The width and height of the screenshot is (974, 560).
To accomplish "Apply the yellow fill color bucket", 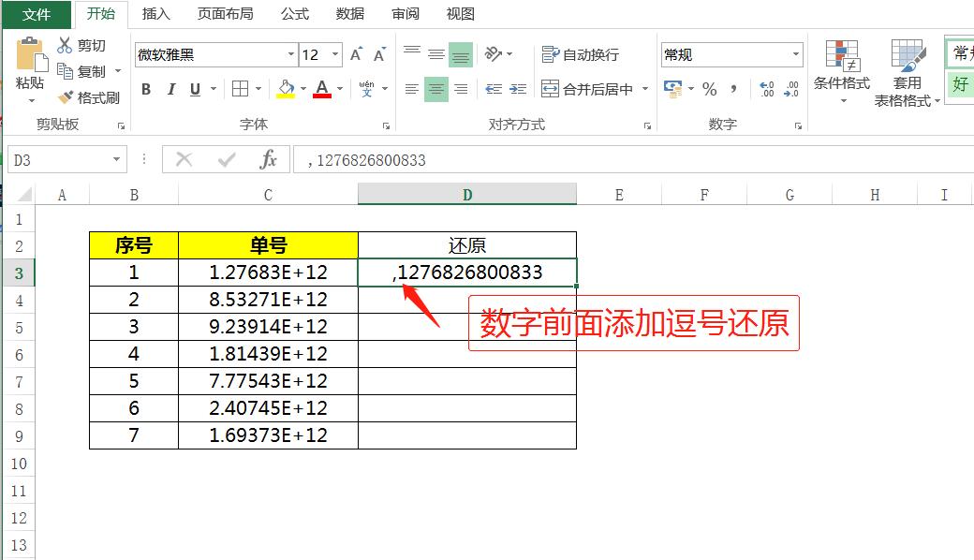I will point(286,89).
